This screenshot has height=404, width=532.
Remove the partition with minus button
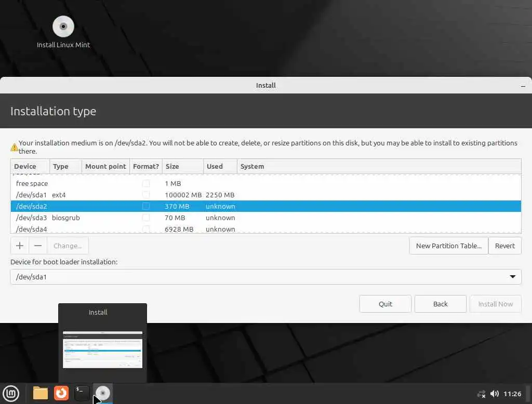(x=38, y=246)
